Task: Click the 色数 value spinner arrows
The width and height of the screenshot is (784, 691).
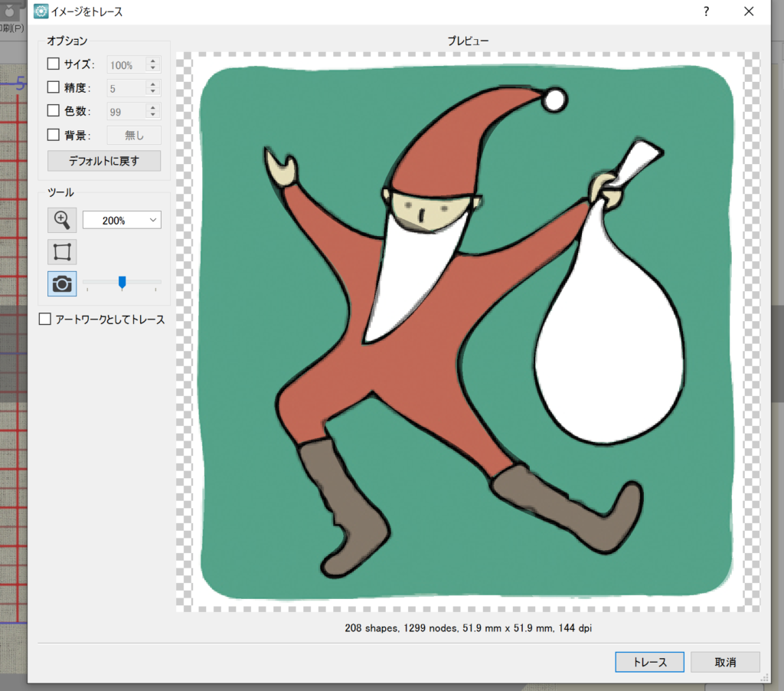Action: click(x=153, y=111)
